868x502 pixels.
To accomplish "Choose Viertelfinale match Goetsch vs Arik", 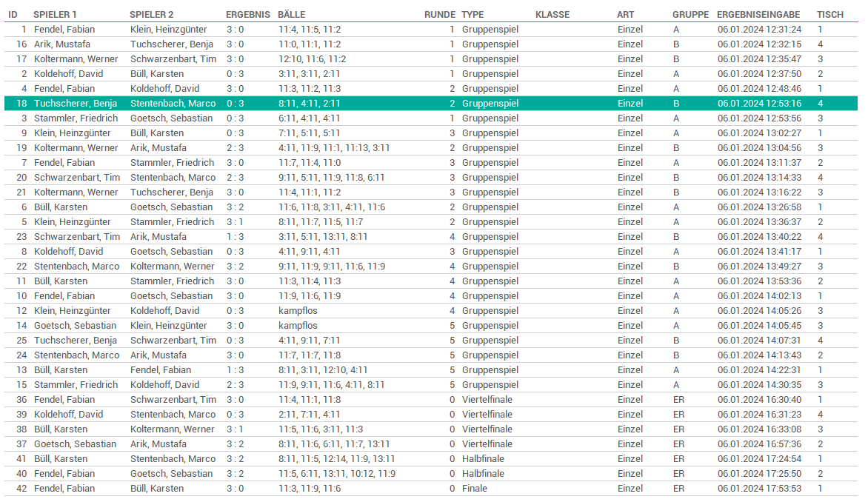I will (x=430, y=444).
